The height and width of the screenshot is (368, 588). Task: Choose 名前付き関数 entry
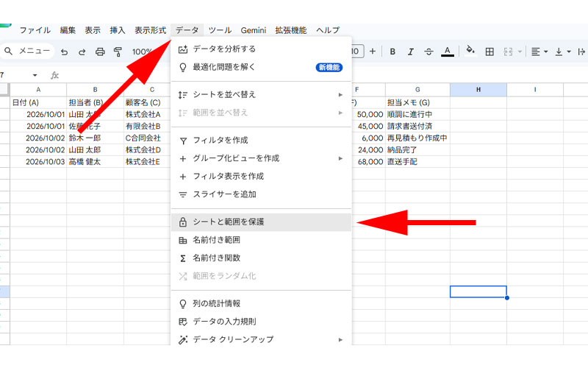(x=262, y=258)
